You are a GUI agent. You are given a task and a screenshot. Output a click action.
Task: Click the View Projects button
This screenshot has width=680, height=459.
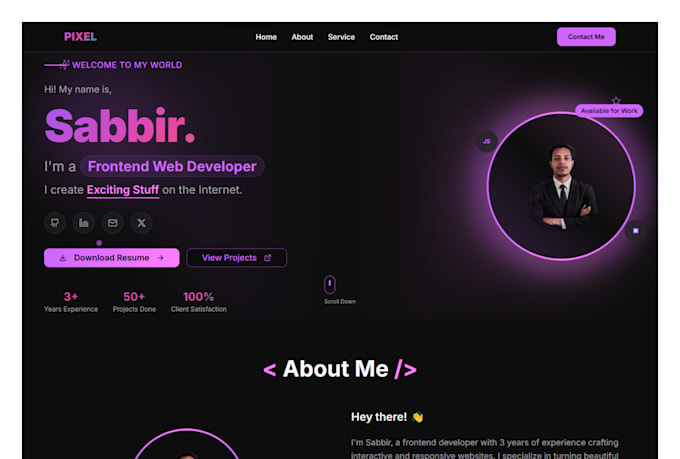pos(236,258)
